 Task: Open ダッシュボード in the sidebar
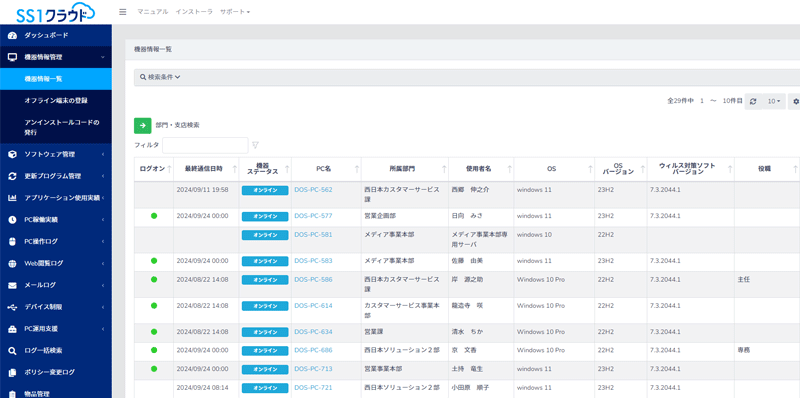(56, 35)
